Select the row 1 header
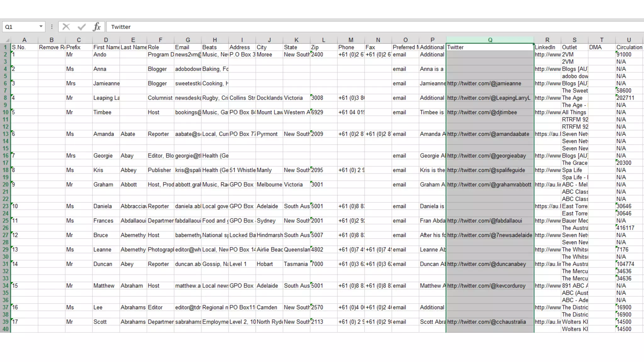The width and height of the screenshot is (644, 362). point(5,47)
